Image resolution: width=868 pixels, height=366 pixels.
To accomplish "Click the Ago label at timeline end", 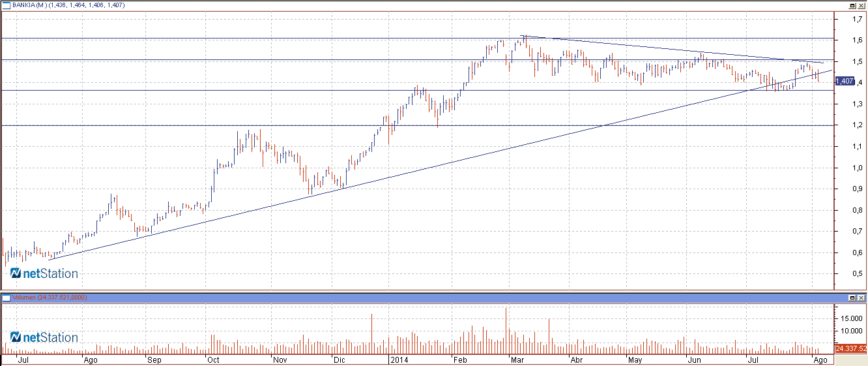I will 820,359.
